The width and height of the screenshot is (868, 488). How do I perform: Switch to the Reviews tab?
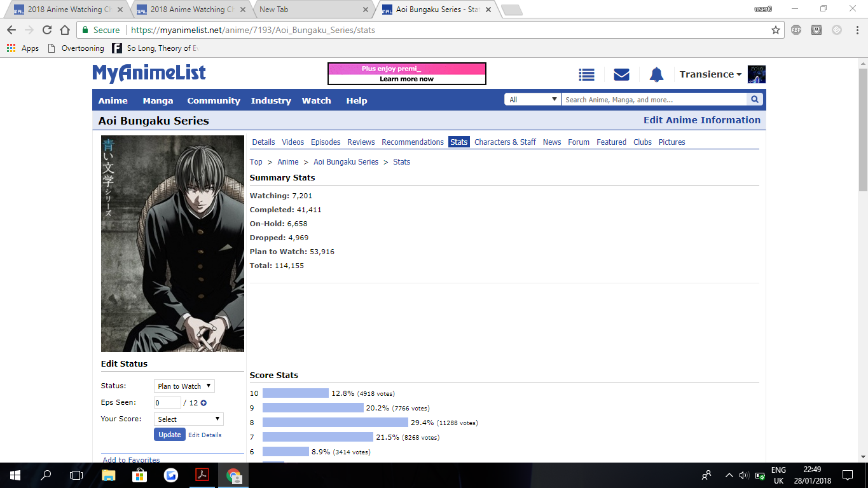(361, 142)
